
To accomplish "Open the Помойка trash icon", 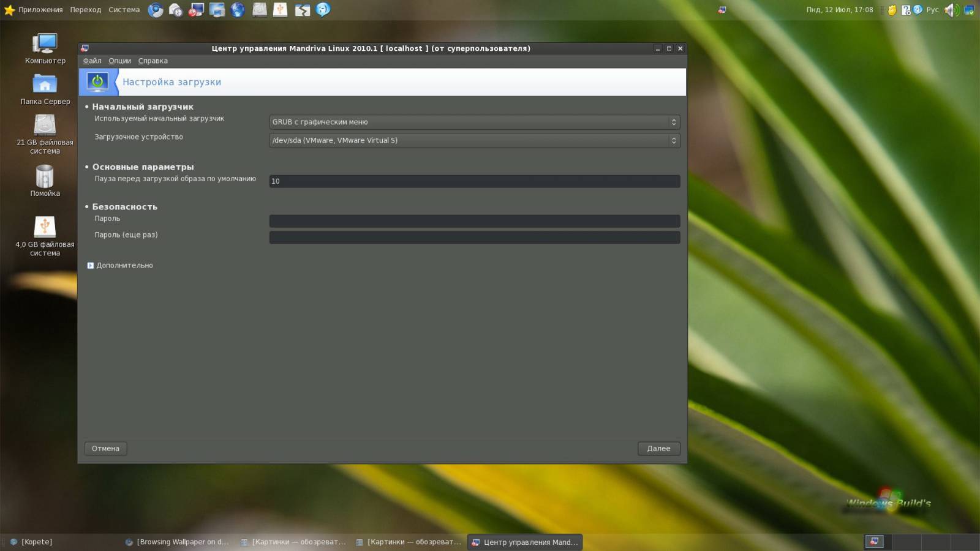I will tap(45, 181).
